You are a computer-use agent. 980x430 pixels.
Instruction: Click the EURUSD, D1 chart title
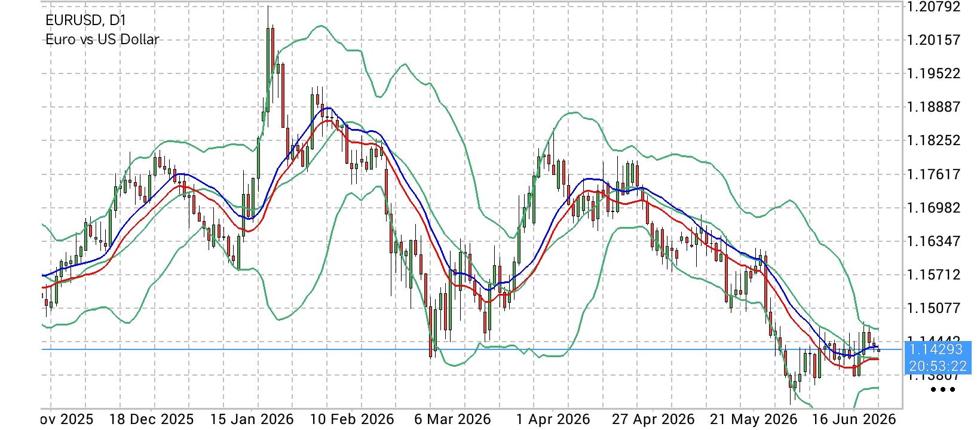tap(85, 20)
